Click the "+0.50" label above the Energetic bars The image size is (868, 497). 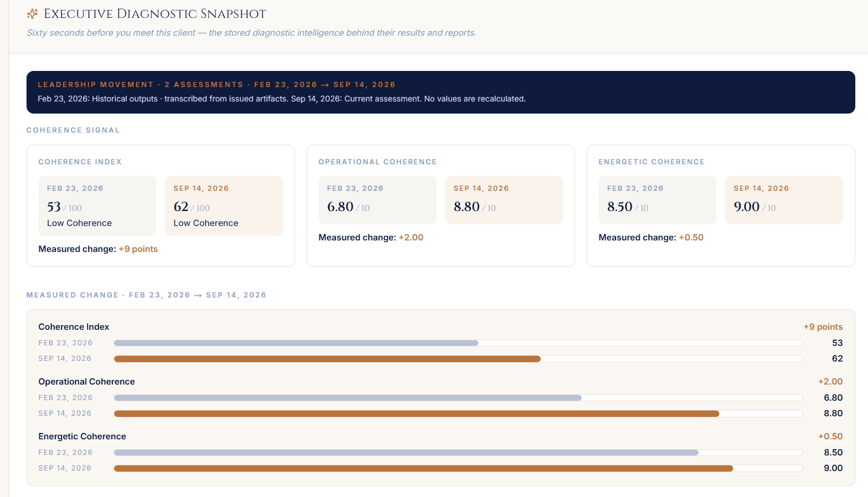point(831,436)
